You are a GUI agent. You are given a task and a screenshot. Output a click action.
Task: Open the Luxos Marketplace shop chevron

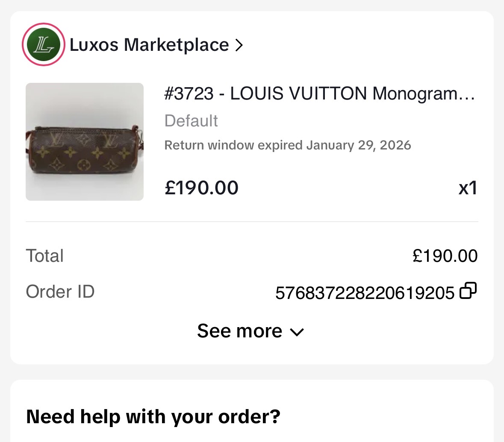[x=239, y=45]
